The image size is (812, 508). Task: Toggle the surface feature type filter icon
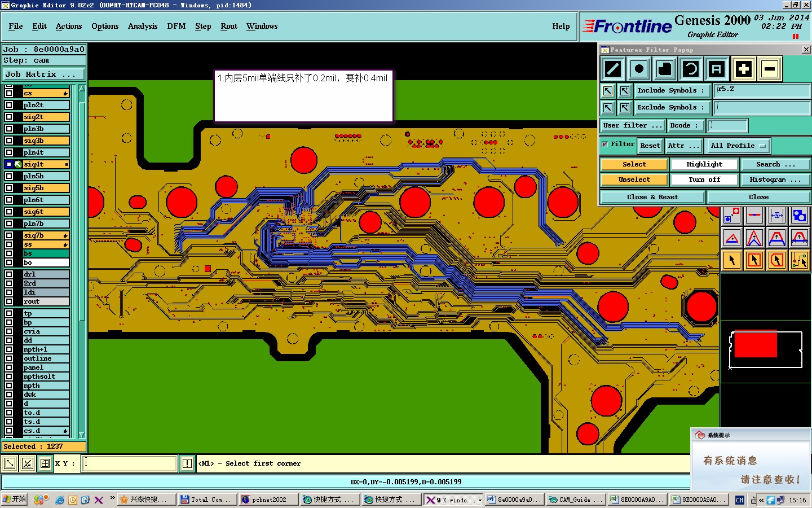coord(665,69)
